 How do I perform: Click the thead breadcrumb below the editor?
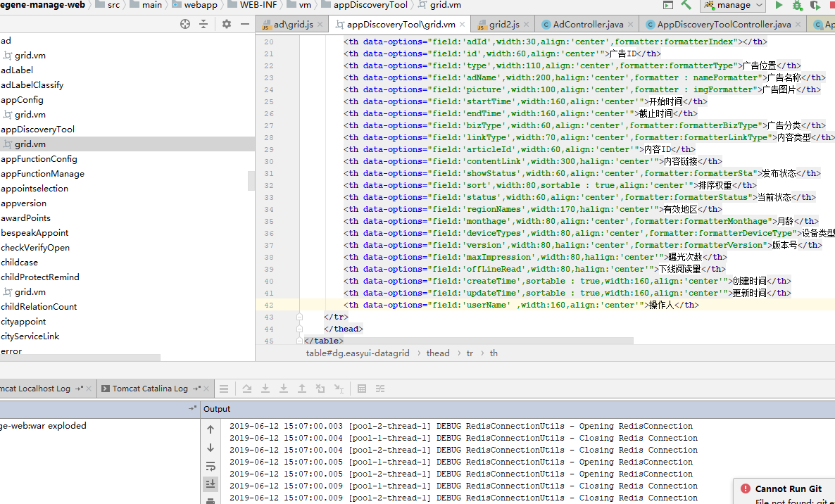[438, 353]
